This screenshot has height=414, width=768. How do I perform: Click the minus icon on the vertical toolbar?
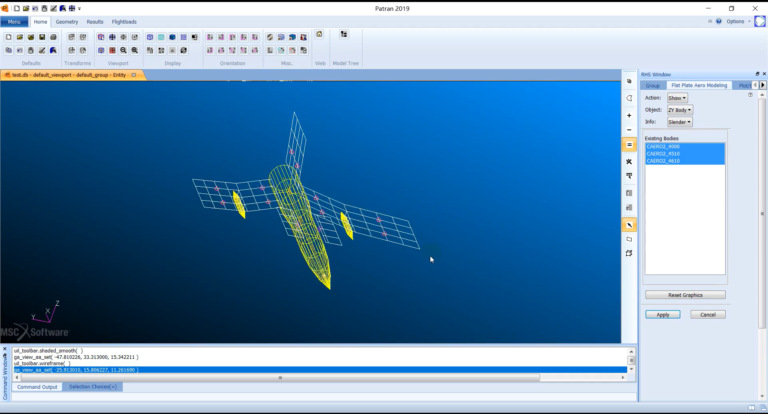coord(629,130)
